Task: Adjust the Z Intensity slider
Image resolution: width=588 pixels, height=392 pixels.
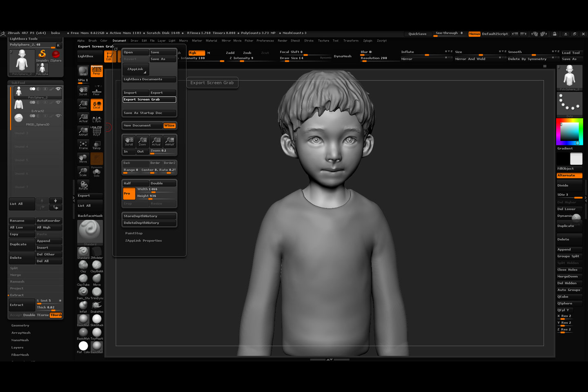Action: [242, 58]
